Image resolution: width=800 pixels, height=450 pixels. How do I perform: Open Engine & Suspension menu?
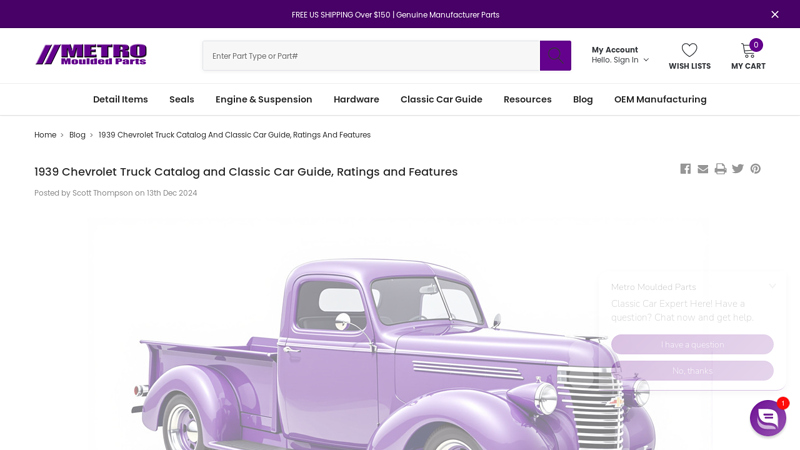pyautogui.click(x=264, y=99)
